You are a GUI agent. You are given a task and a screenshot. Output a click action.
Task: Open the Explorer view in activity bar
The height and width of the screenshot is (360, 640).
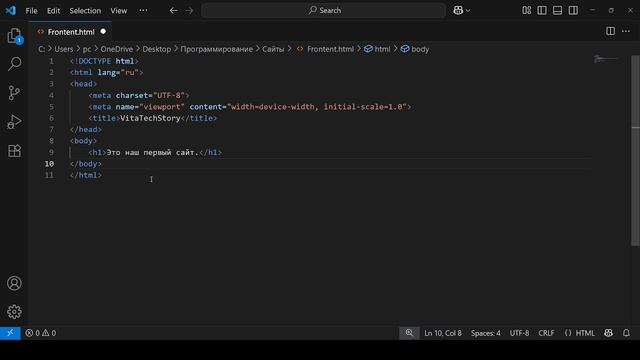coord(14,36)
